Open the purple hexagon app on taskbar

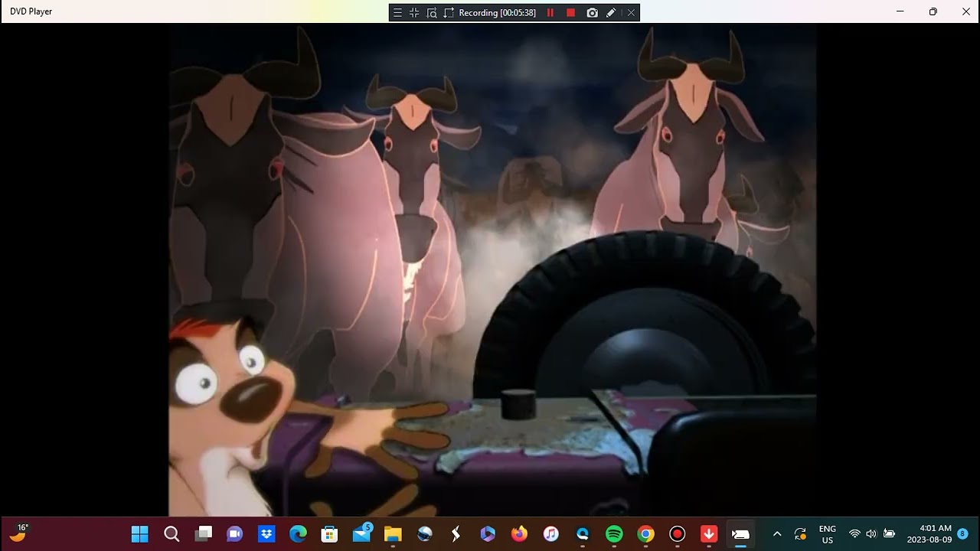[x=488, y=534]
